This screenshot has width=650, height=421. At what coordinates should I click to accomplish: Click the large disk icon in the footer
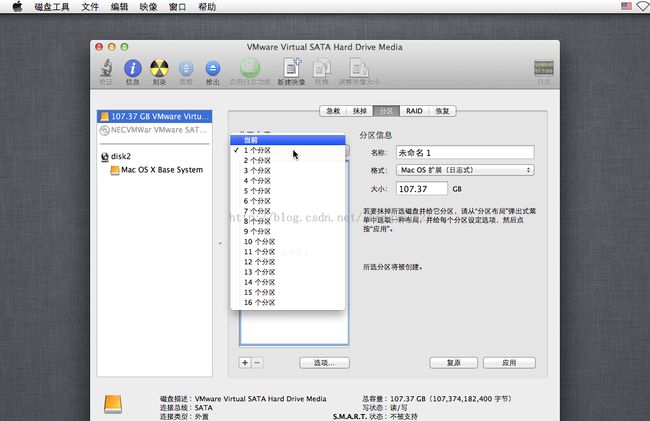click(x=113, y=404)
